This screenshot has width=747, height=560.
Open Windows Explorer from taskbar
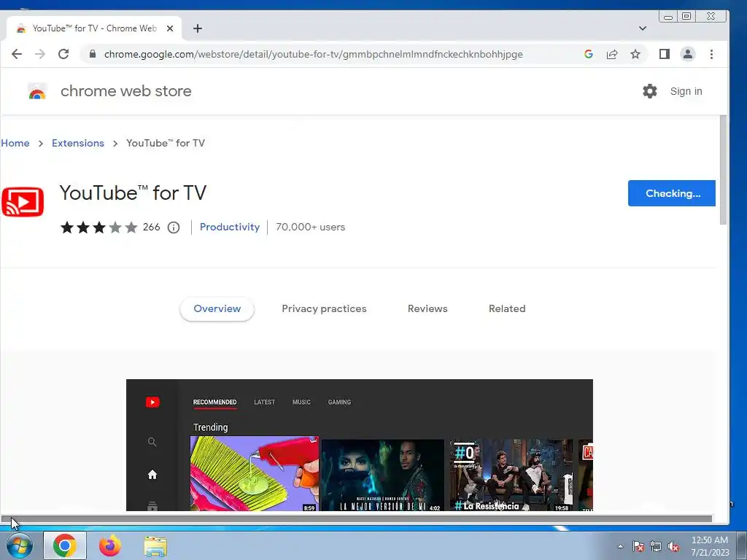pos(155,546)
